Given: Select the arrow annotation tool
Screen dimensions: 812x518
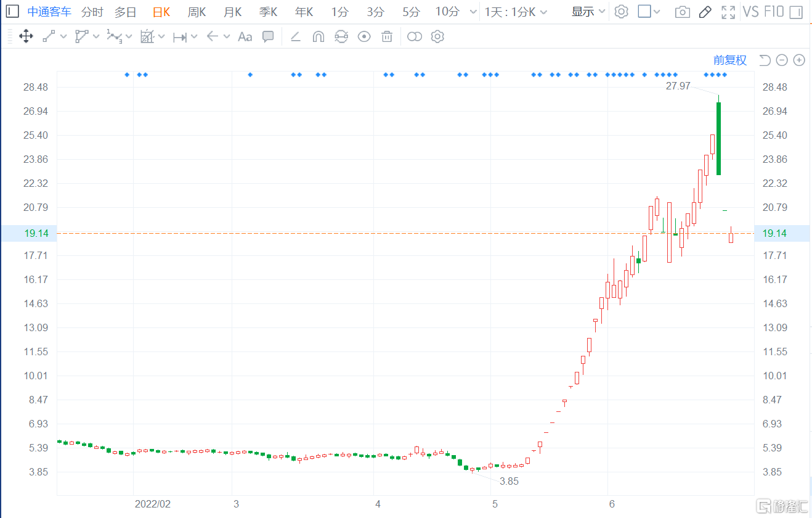Looking at the screenshot, I should (213, 36).
